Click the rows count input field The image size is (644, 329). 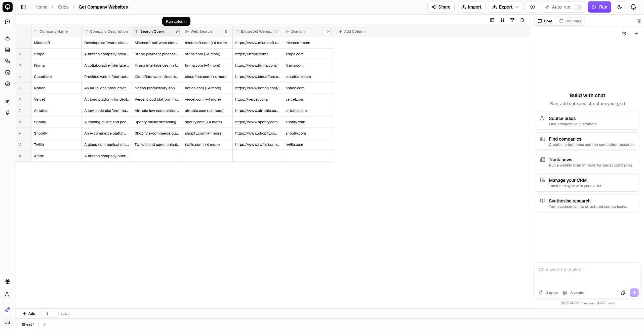click(x=50, y=314)
